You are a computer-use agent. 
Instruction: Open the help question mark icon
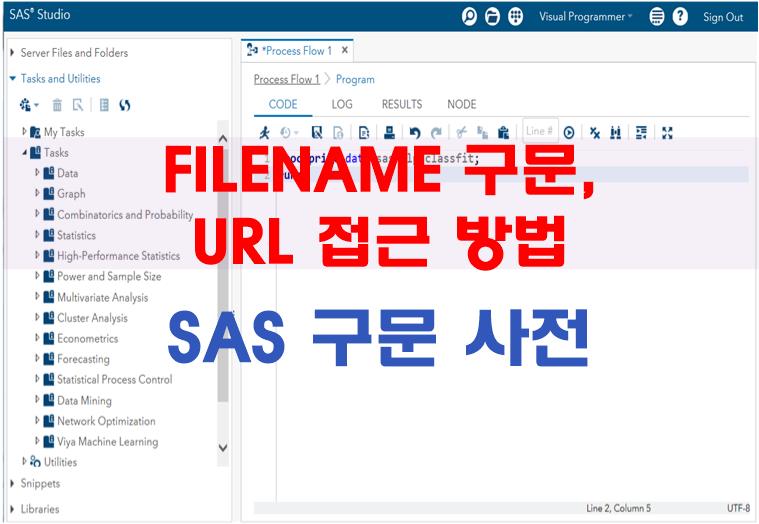coord(680,17)
